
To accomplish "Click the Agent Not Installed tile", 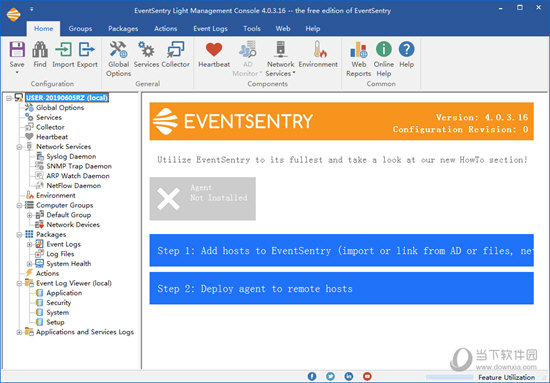I will coord(203,199).
